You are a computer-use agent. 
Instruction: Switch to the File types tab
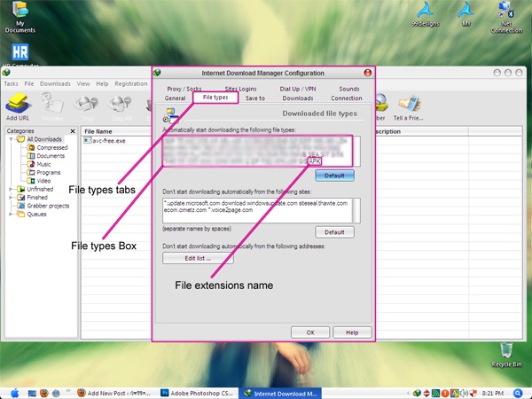point(215,98)
